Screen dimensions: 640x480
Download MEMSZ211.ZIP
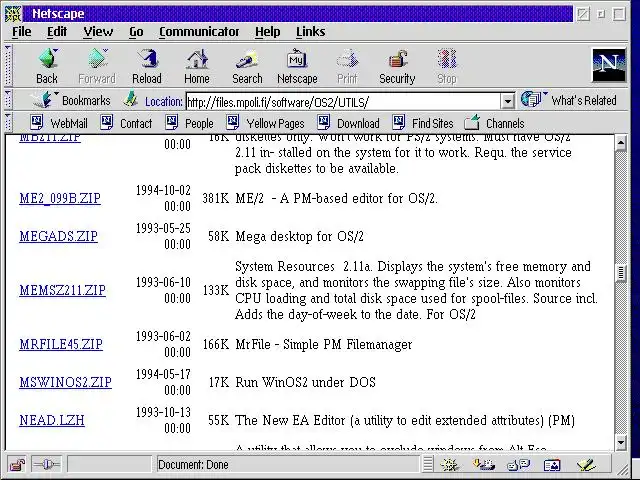coord(62,290)
